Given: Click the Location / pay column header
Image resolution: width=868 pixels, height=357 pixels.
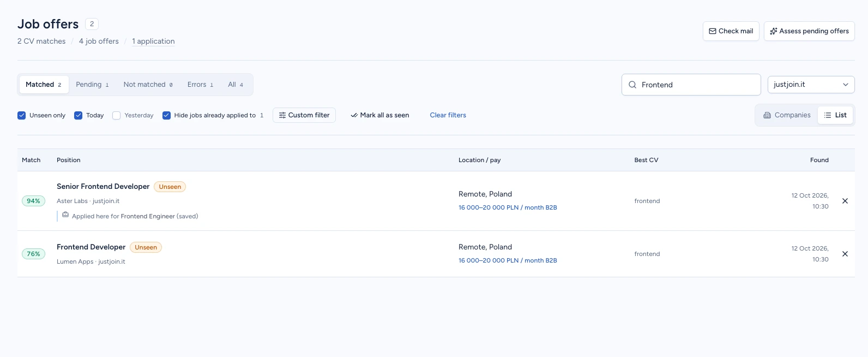Looking at the screenshot, I should point(480,160).
